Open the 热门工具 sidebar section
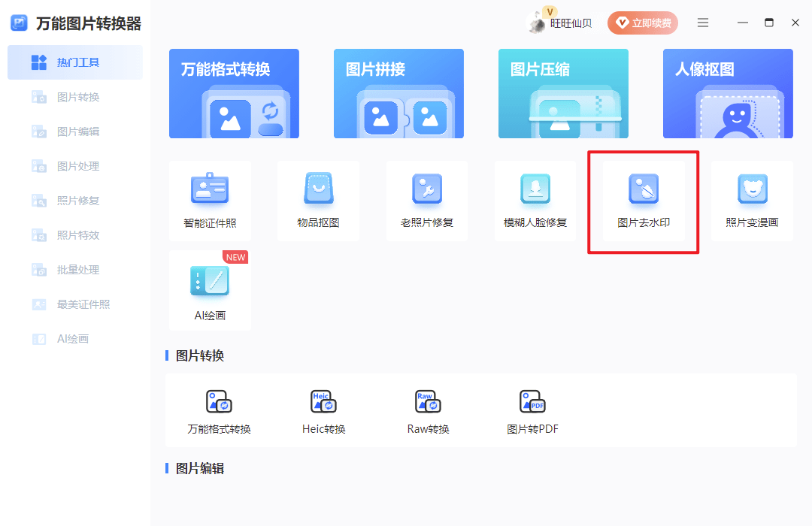The height and width of the screenshot is (526, 812). point(75,62)
